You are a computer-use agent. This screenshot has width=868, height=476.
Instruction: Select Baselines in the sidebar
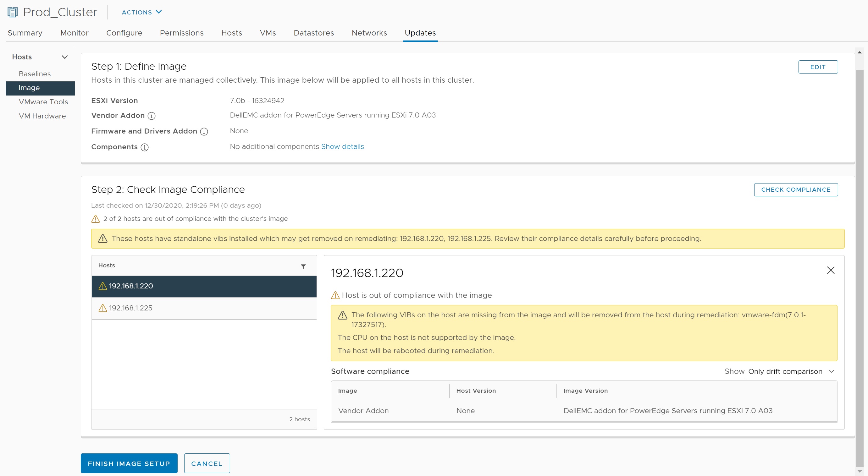coord(35,74)
